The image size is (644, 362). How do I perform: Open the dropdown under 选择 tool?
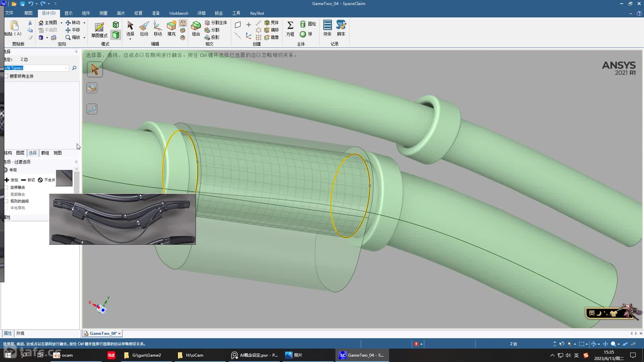coord(130,39)
